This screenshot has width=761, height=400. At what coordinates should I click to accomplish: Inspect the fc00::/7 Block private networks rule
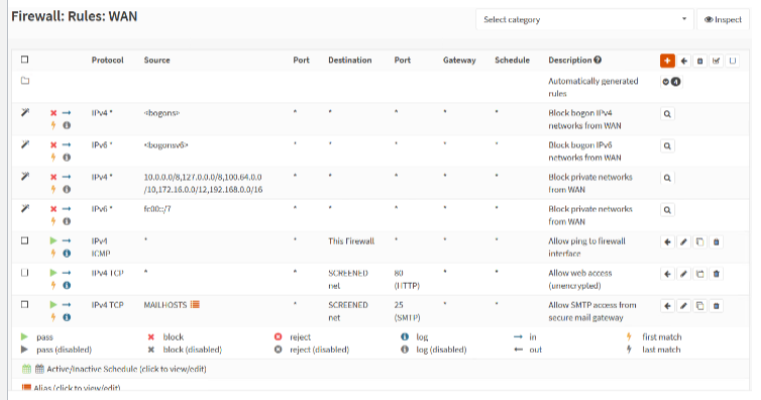[667, 210]
